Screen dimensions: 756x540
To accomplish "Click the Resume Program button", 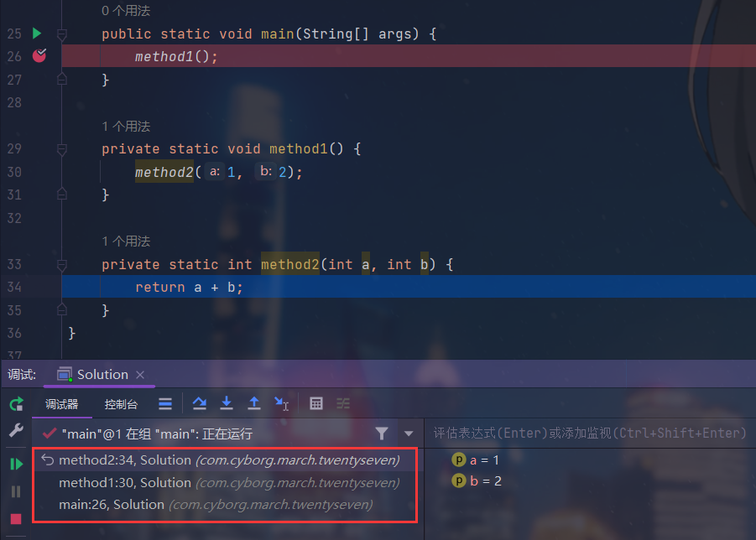I will [x=16, y=464].
